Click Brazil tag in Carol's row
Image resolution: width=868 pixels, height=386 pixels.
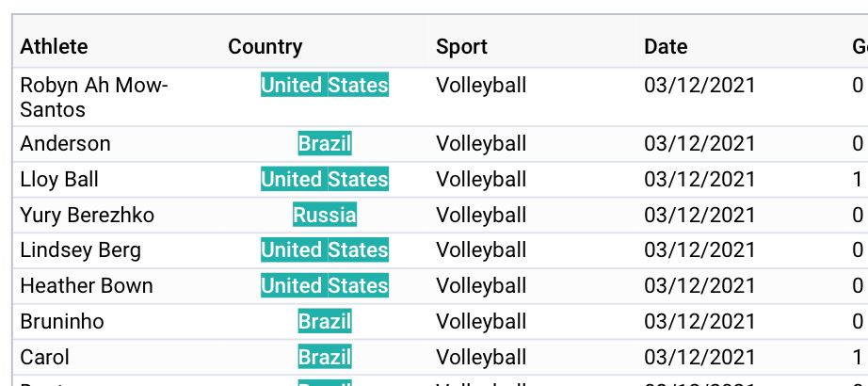pyautogui.click(x=325, y=357)
